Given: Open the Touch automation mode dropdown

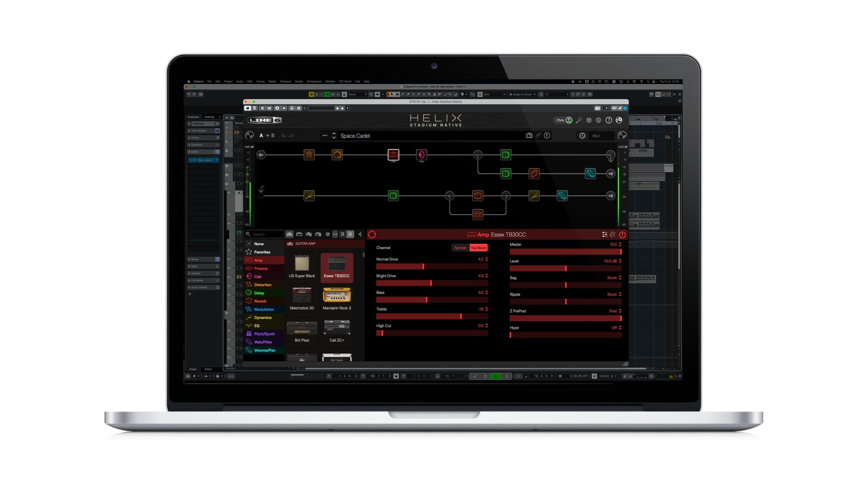Looking at the screenshot, I should click(x=357, y=95).
